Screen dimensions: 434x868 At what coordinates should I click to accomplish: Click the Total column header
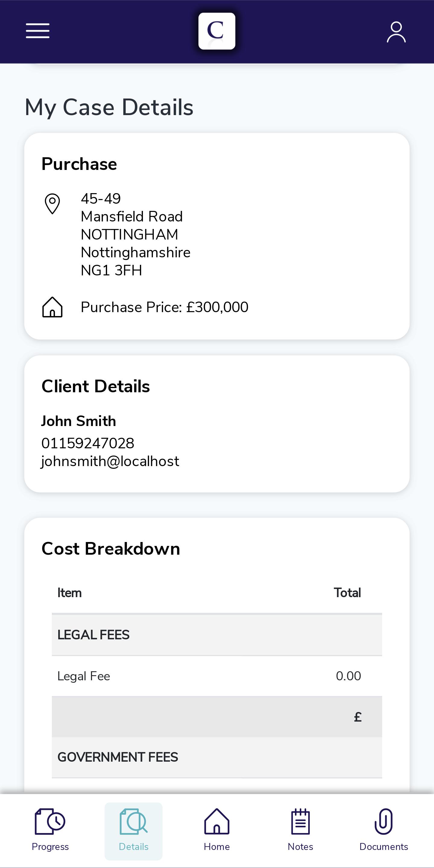[x=347, y=593]
